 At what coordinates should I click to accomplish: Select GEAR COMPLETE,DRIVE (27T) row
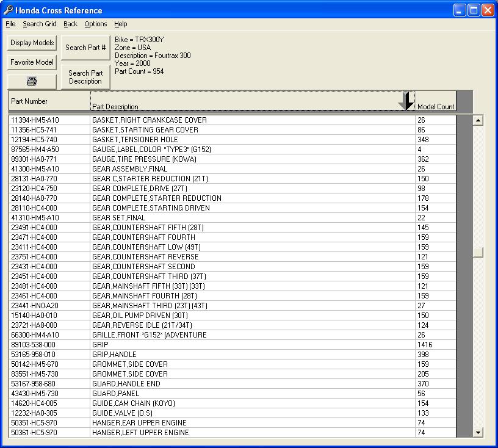[x=233, y=189]
